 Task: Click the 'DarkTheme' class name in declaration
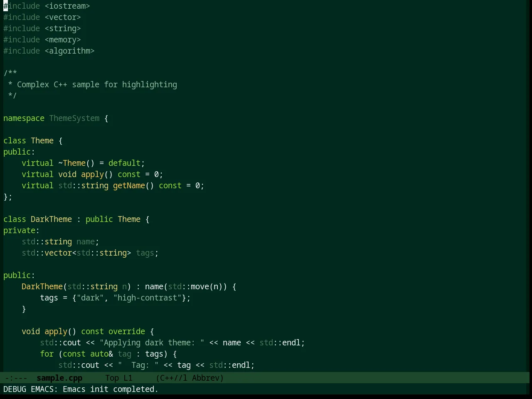pos(51,219)
